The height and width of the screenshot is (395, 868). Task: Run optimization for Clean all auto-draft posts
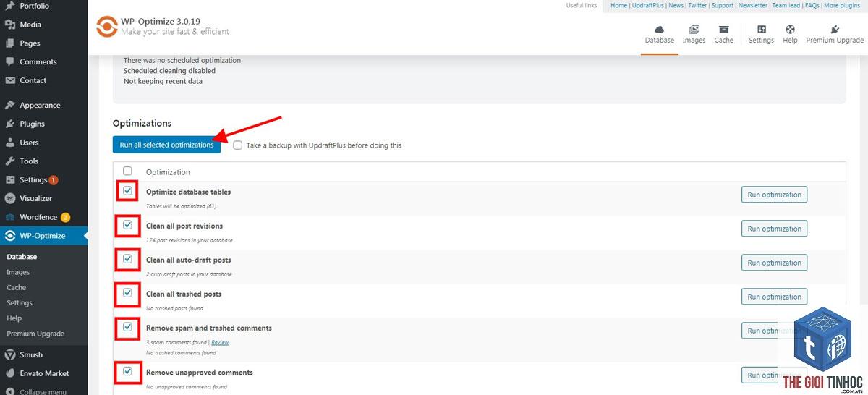(x=774, y=263)
